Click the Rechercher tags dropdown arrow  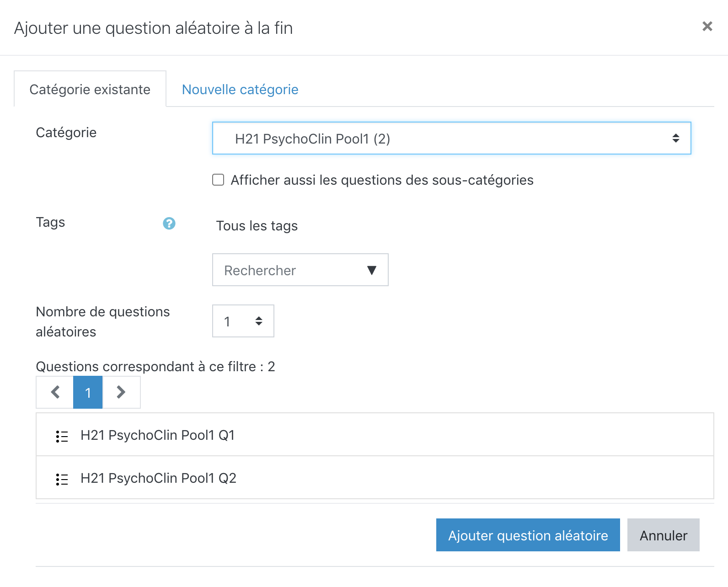coord(372,270)
